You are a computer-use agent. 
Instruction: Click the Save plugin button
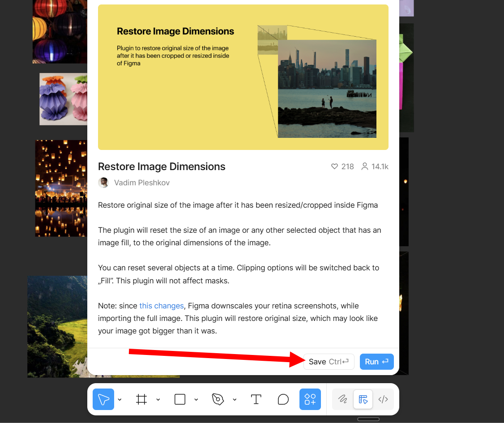[x=329, y=362]
